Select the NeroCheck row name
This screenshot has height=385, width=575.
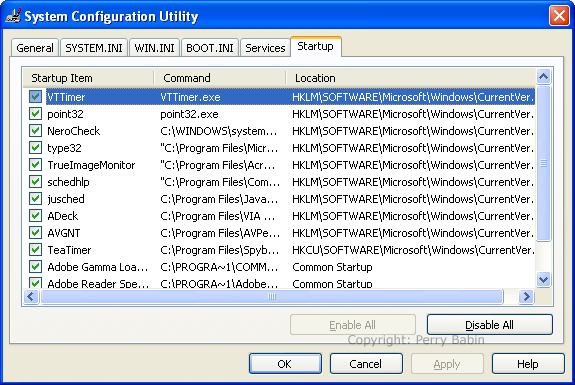coord(74,131)
